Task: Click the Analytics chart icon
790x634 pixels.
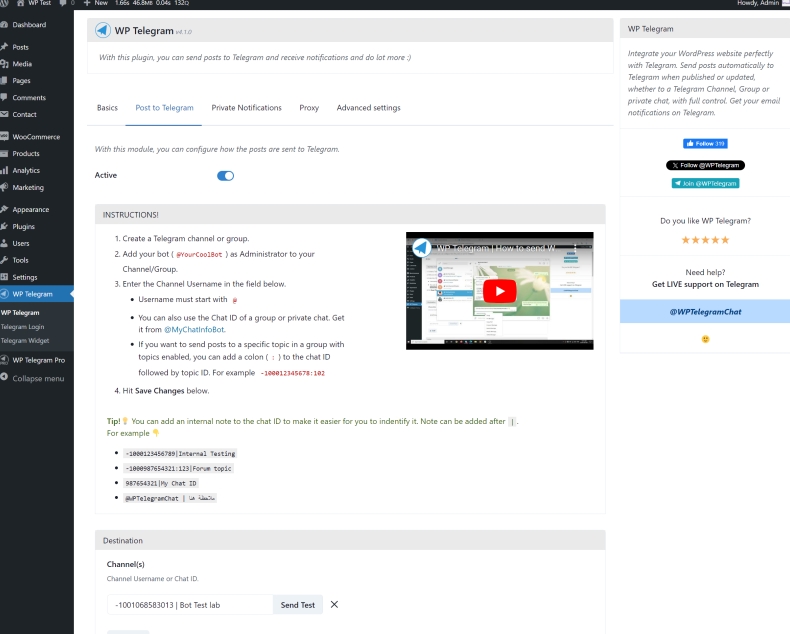Action: click(x=5, y=171)
